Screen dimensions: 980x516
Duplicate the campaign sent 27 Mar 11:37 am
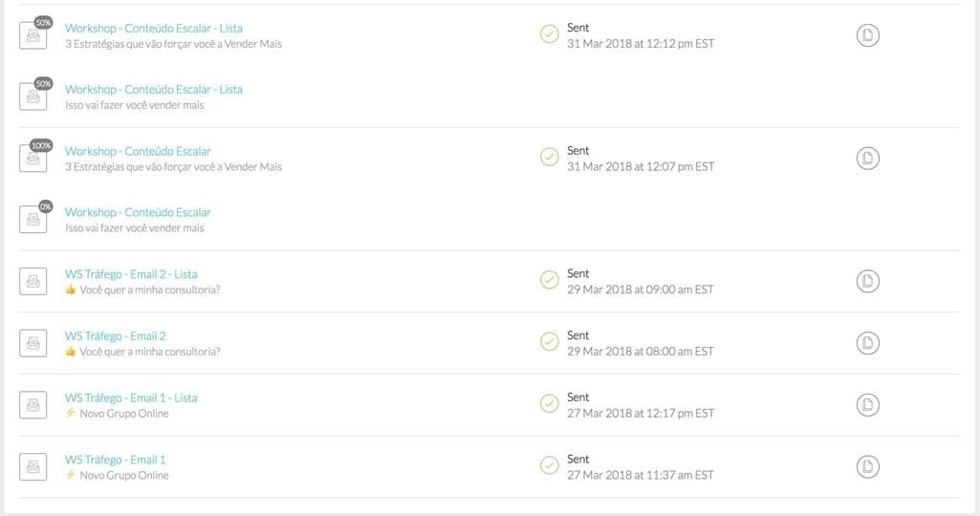(867, 466)
